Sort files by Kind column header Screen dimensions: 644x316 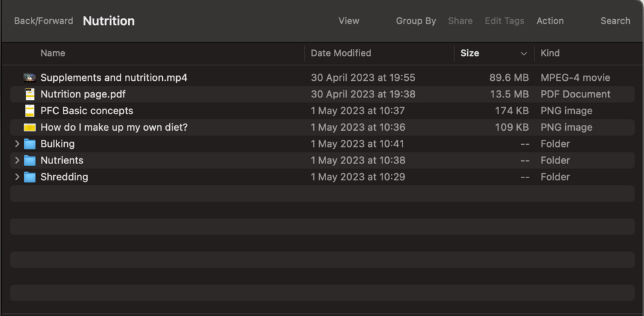click(x=550, y=53)
